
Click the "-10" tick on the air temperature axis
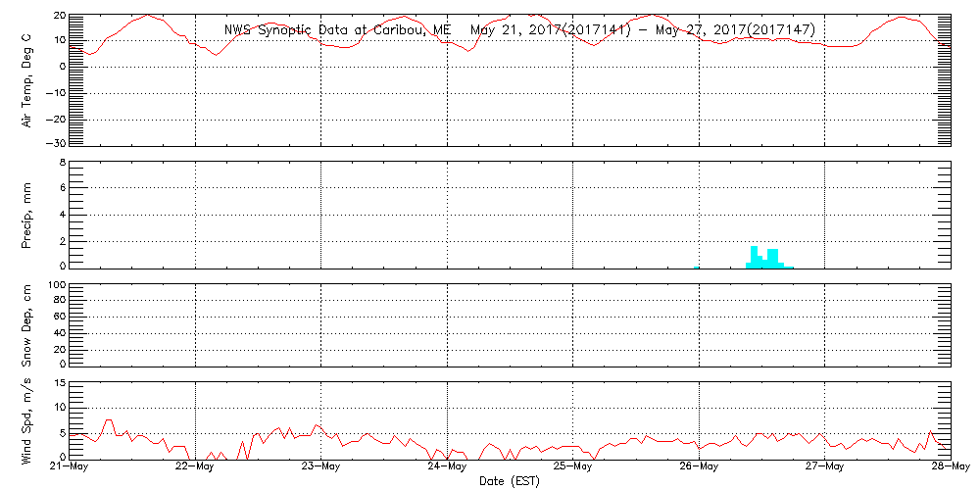tap(54, 93)
